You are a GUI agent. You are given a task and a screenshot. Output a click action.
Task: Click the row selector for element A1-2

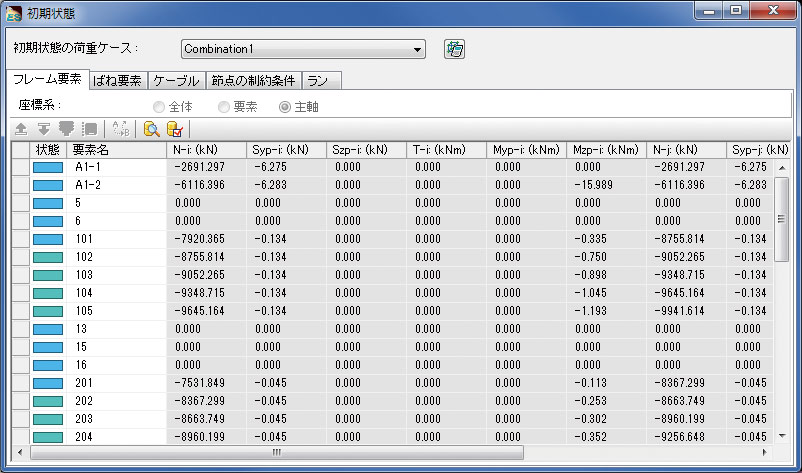20,185
